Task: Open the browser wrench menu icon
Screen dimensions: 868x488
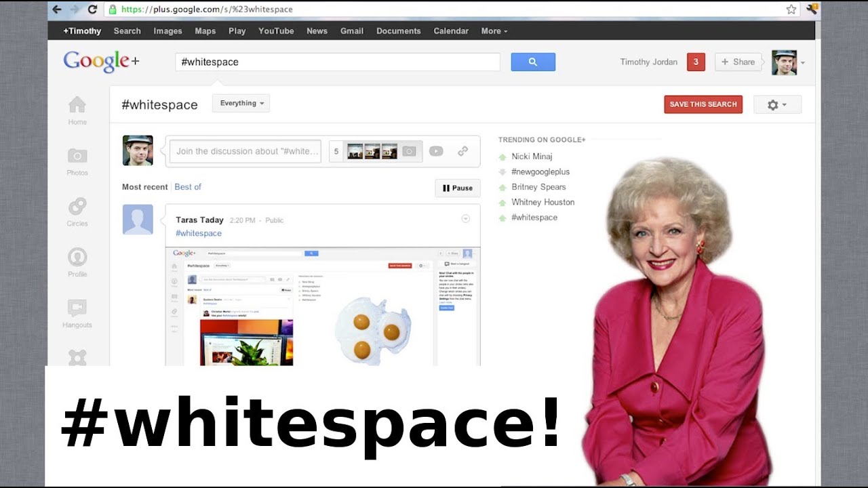Action: tap(811, 9)
